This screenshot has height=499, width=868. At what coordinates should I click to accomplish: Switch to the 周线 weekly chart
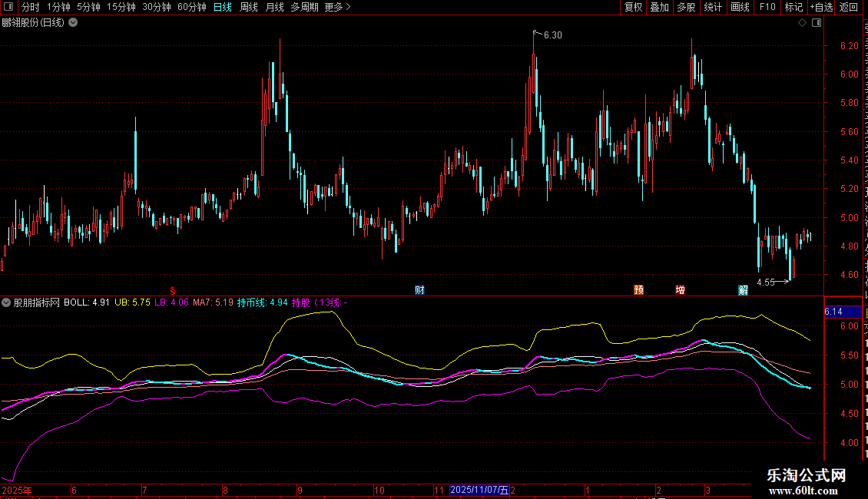[249, 7]
